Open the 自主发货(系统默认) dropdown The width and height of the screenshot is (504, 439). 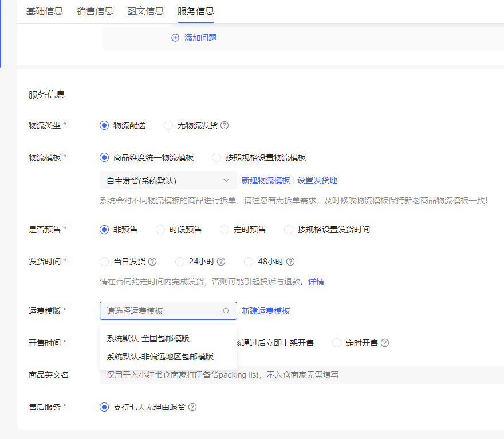[x=168, y=180]
